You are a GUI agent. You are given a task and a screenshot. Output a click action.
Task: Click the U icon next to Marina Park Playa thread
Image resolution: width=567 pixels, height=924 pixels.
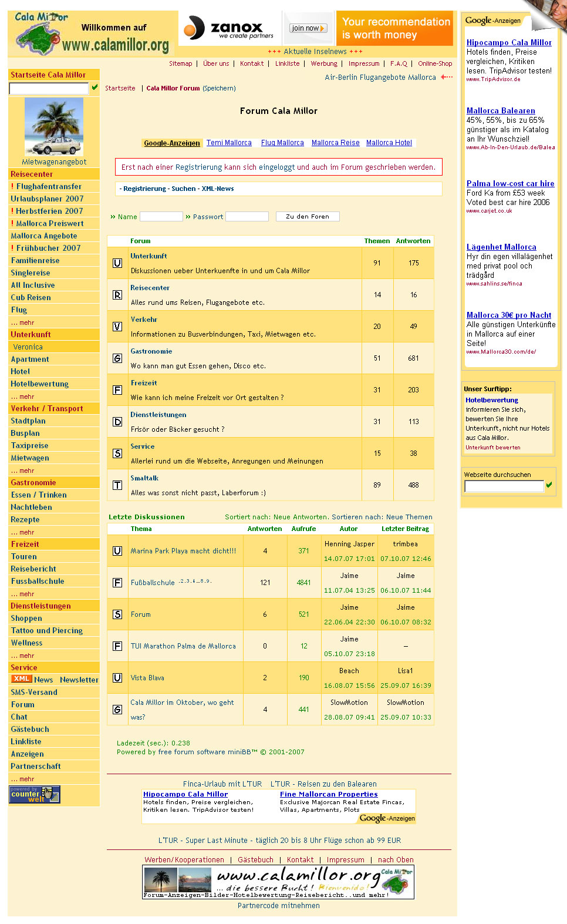coord(117,551)
